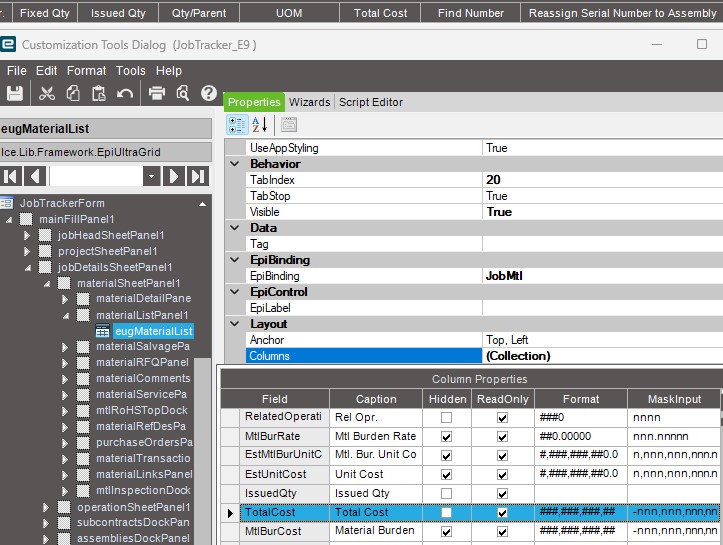Open Help via question mark icon
This screenshot has width=723, height=545.
tap(208, 93)
